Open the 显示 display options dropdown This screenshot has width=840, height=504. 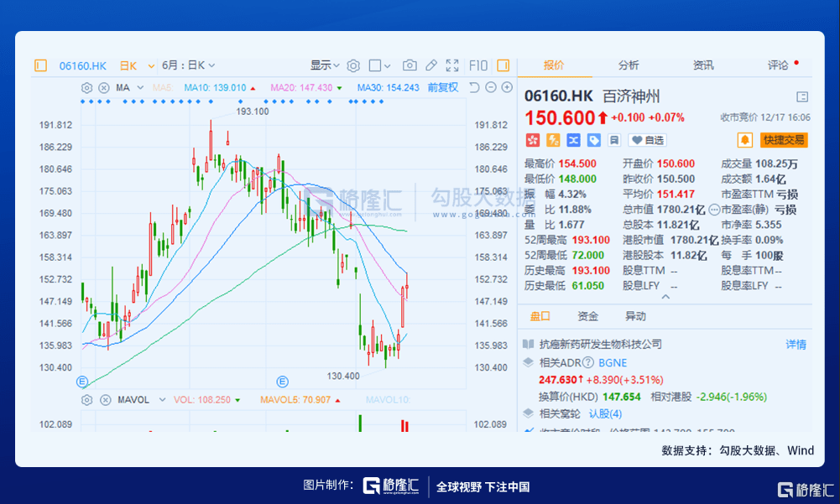(x=326, y=65)
